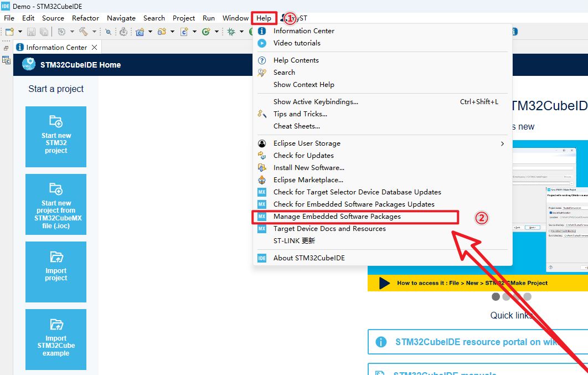Open the Edit menu
This screenshot has width=588, height=375.
28,18
